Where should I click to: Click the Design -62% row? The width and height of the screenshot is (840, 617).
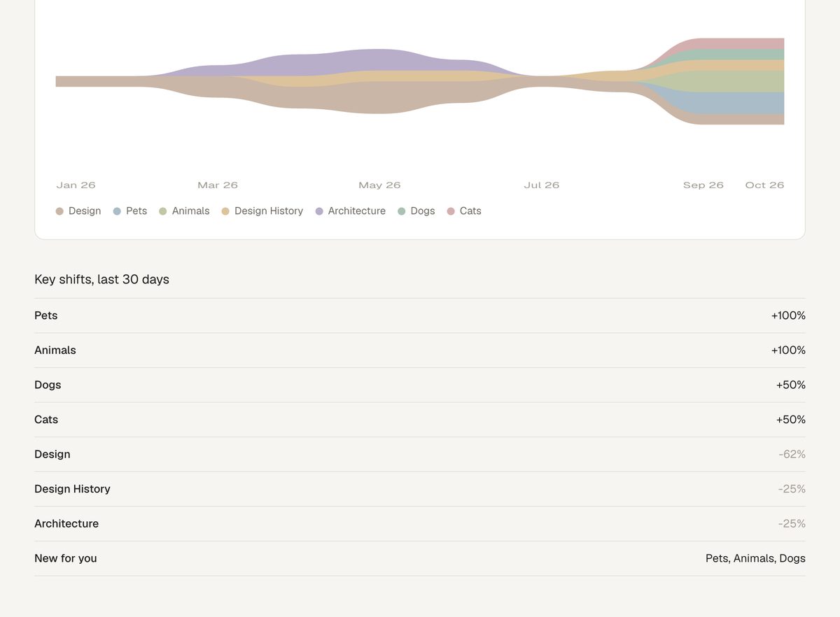(420, 455)
